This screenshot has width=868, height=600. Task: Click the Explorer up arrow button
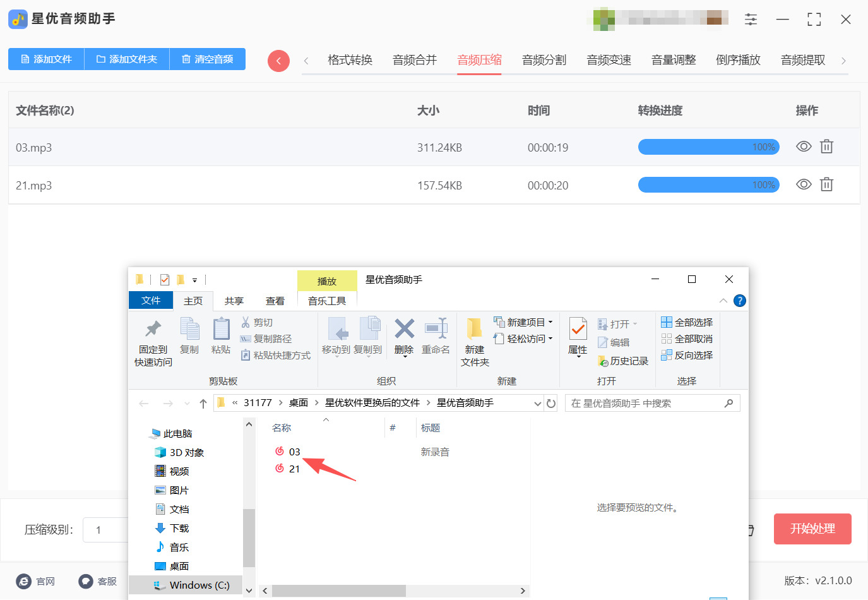203,404
